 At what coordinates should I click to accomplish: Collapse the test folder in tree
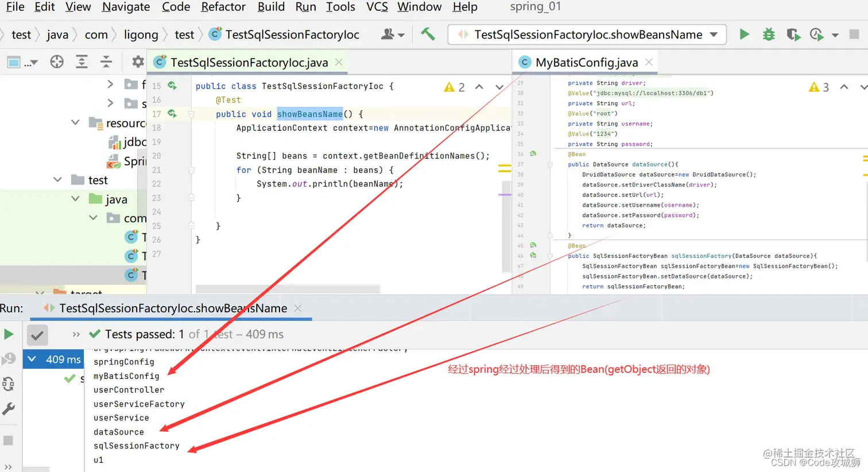tap(57, 180)
